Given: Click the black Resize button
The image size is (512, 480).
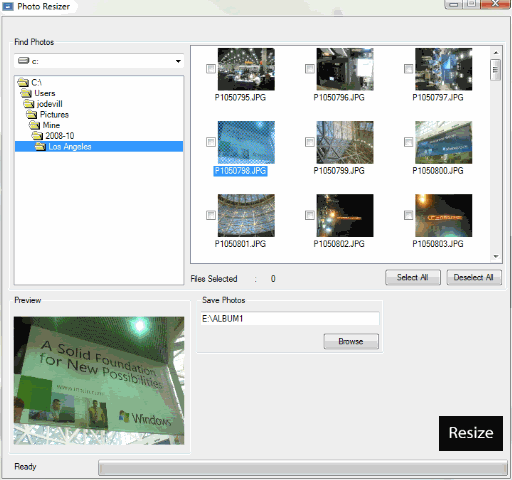Looking at the screenshot, I should point(471,433).
